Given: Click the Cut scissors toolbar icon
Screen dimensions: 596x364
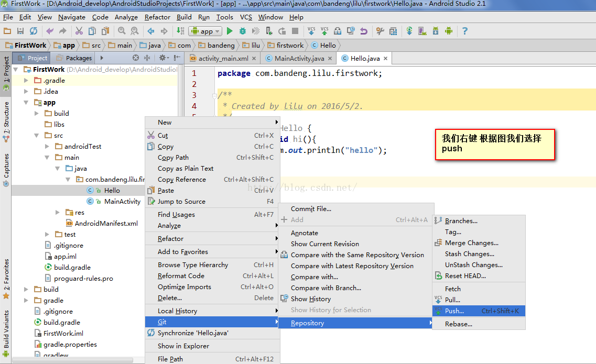Looking at the screenshot, I should (x=79, y=31).
